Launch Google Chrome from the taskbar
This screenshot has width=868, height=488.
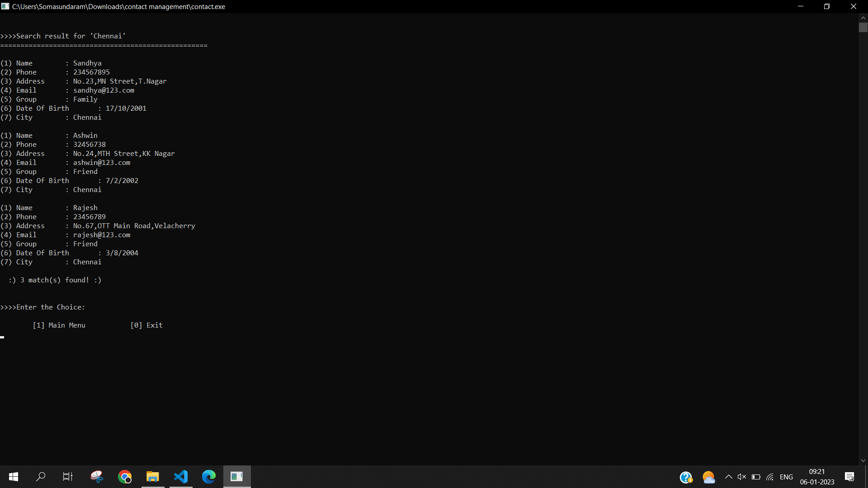pyautogui.click(x=124, y=477)
